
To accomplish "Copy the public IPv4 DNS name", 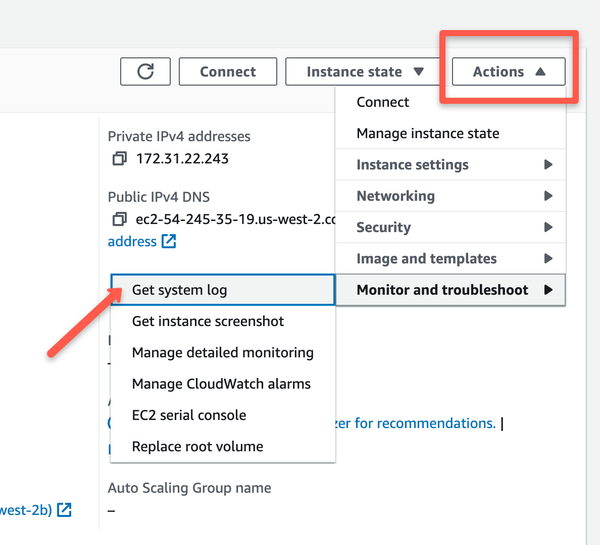I will 119,219.
